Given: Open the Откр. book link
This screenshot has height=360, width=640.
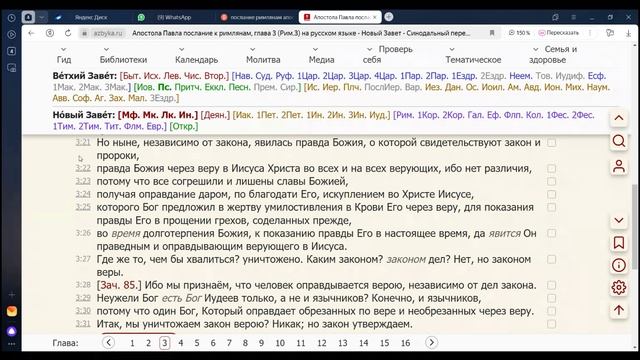Looking at the screenshot, I should 184,126.
